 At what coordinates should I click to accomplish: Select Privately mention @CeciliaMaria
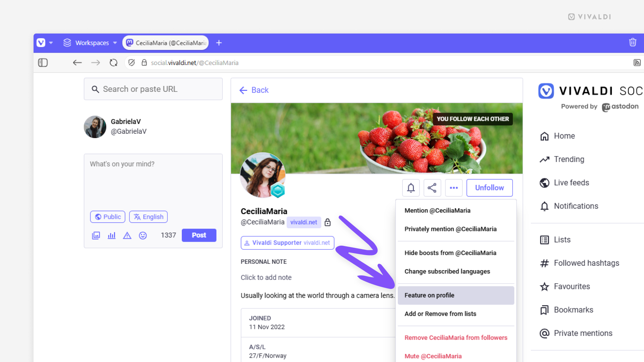[x=456, y=229]
